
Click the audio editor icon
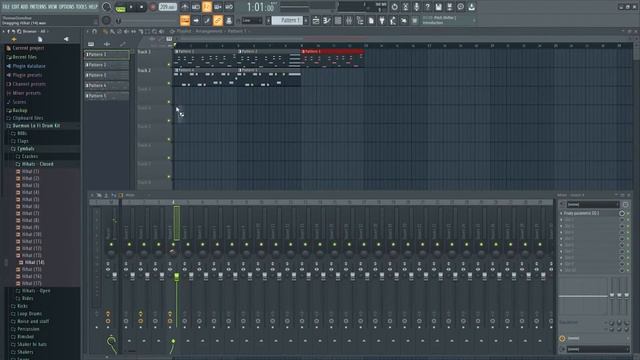point(405,7)
